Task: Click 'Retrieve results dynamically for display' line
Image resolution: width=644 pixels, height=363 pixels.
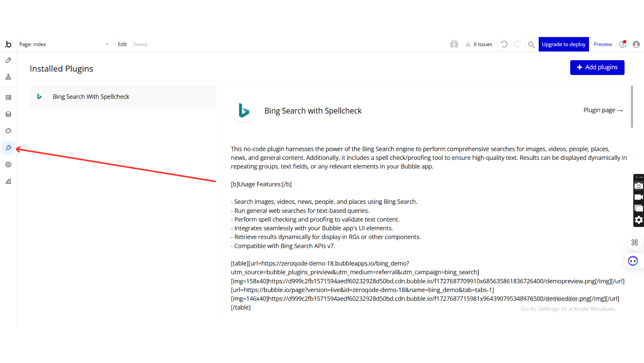Action: coord(326,237)
